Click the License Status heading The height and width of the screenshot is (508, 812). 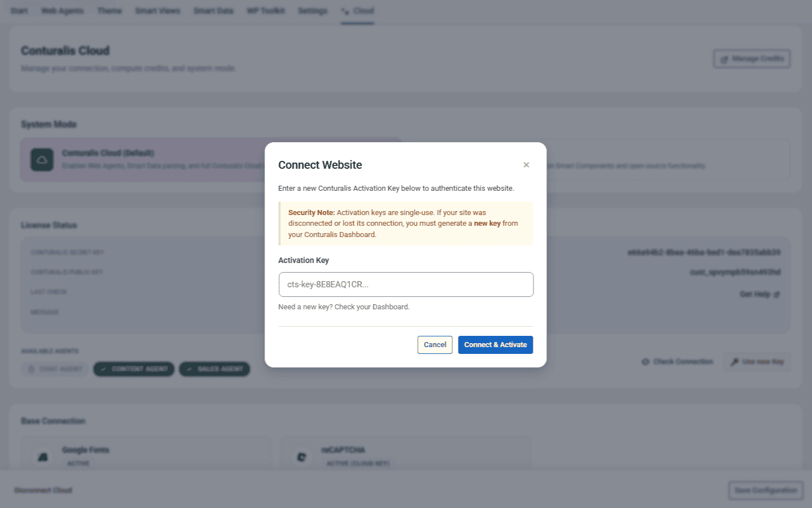49,225
